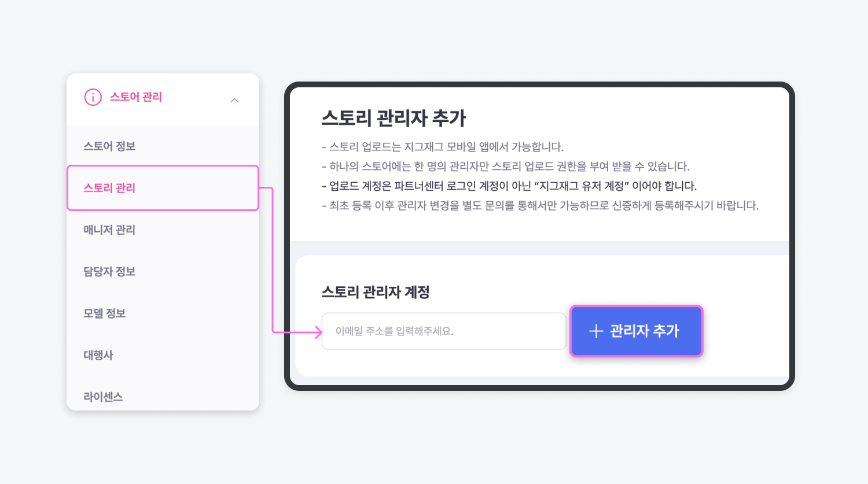Open the 스토어 정보 menu item
868x484 pixels.
pyautogui.click(x=109, y=146)
